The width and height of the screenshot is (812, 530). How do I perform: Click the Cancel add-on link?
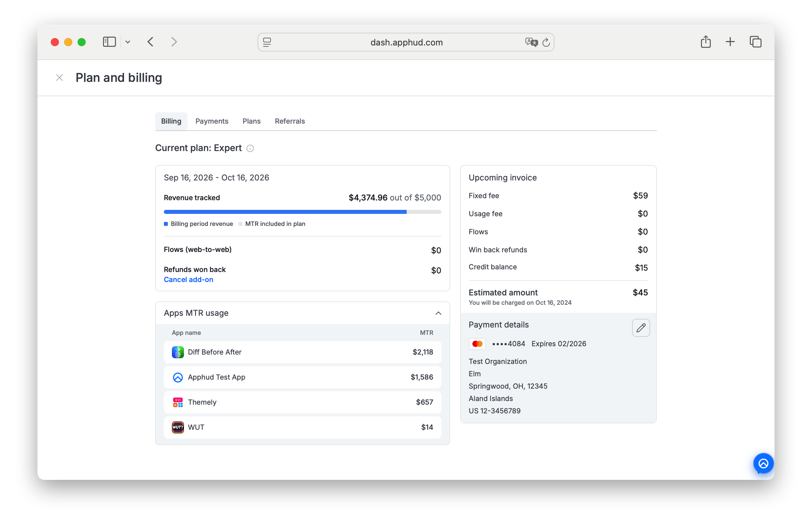[188, 279]
